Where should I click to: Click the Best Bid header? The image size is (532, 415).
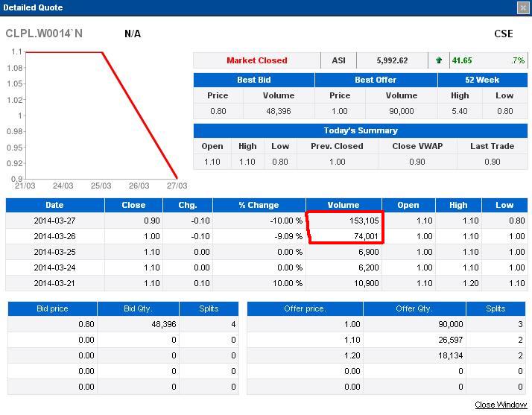[x=254, y=80]
